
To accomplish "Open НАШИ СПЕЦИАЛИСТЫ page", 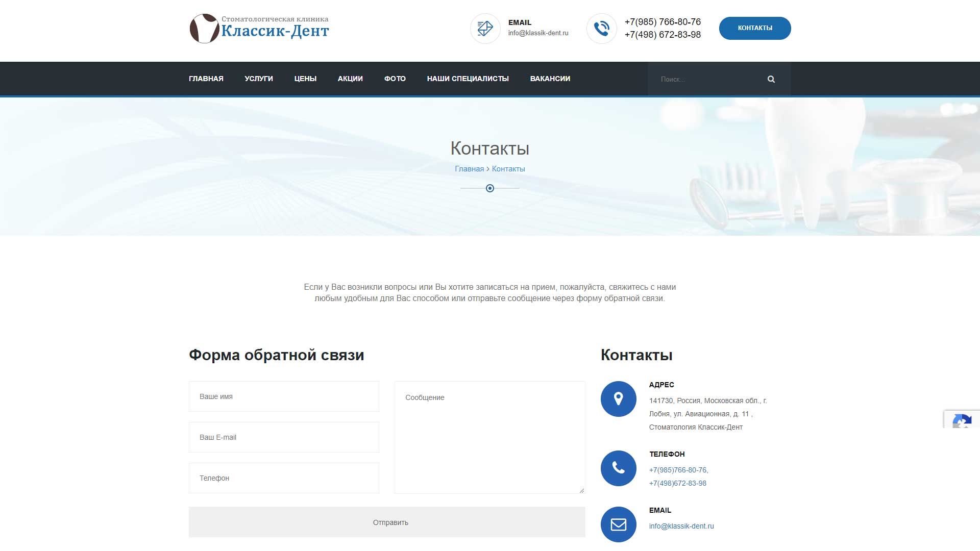I will click(468, 79).
